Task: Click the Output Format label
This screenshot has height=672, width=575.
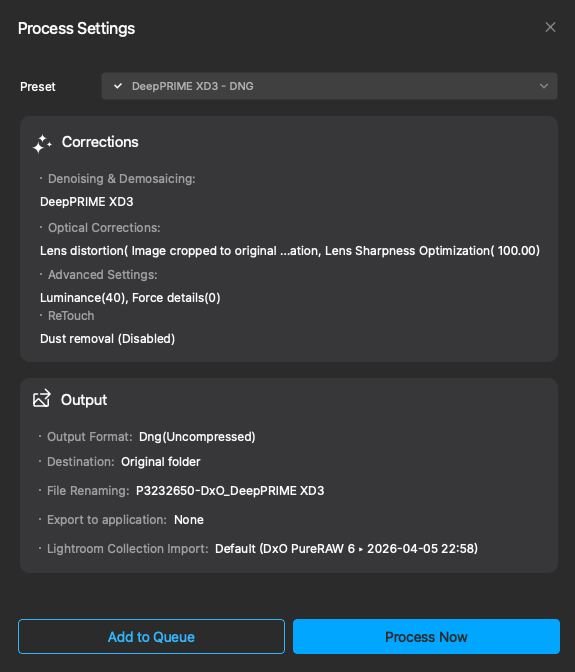Action: point(90,437)
